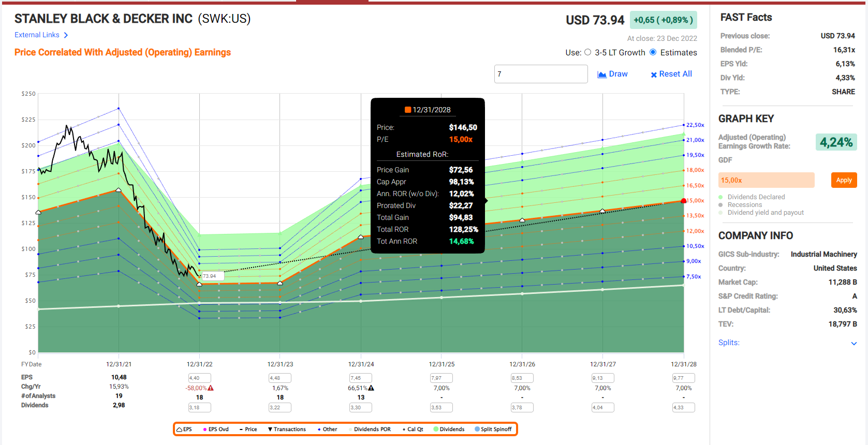Click the Draw chart icon
The width and height of the screenshot is (868, 445).
[602, 75]
